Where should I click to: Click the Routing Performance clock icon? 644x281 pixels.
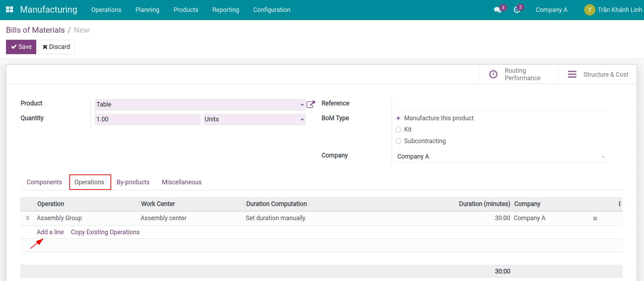click(x=493, y=74)
